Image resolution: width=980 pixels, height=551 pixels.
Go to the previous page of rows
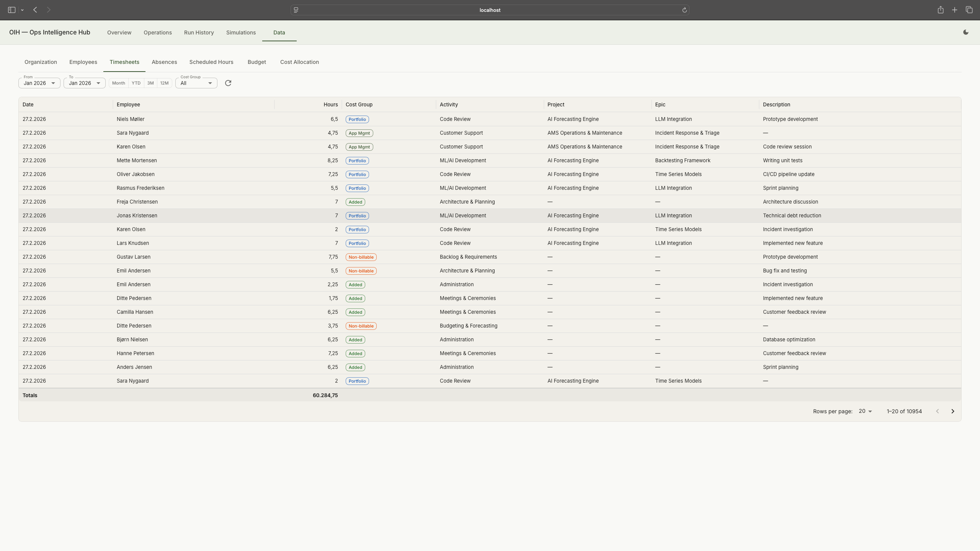pos(937,411)
